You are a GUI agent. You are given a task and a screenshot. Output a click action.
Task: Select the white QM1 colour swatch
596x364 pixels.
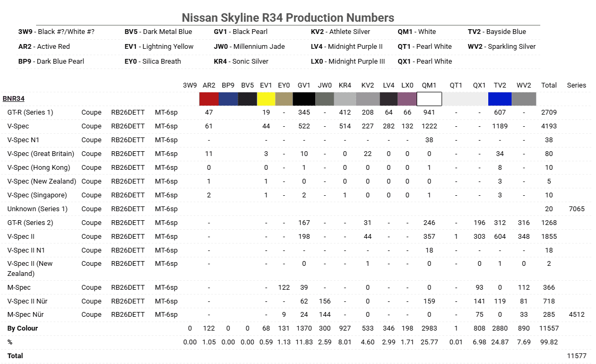[429, 99]
